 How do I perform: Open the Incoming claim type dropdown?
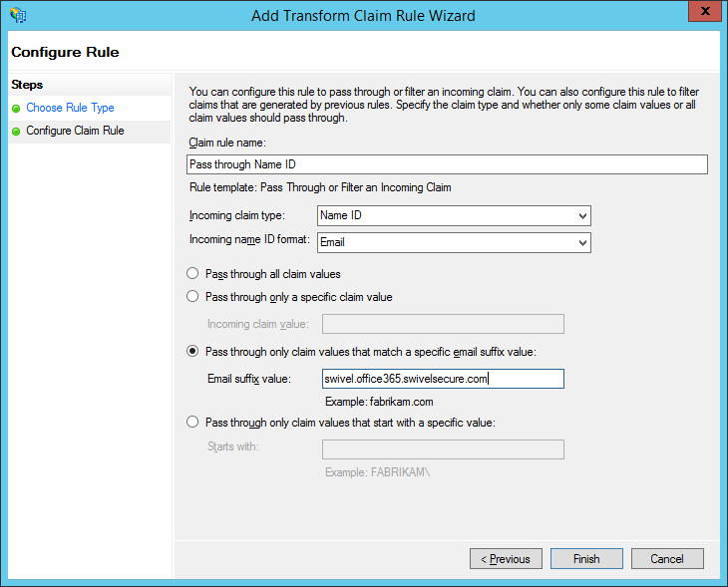454,215
